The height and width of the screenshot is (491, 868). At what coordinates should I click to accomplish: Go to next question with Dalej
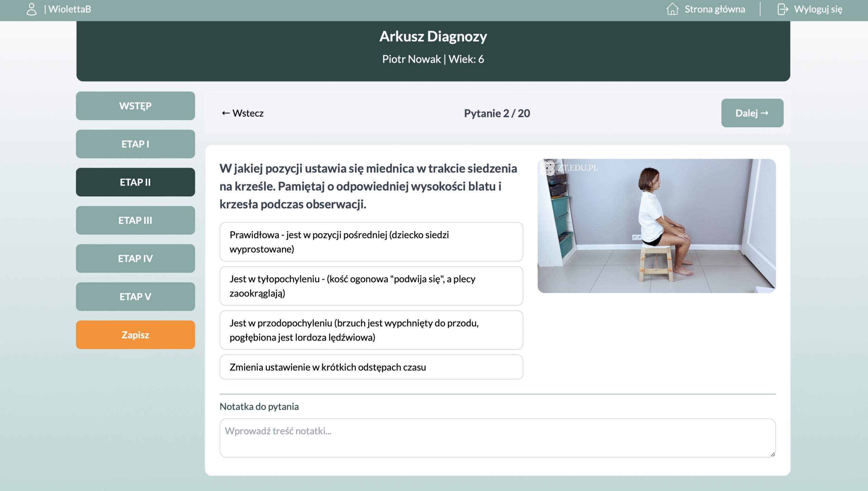click(752, 113)
